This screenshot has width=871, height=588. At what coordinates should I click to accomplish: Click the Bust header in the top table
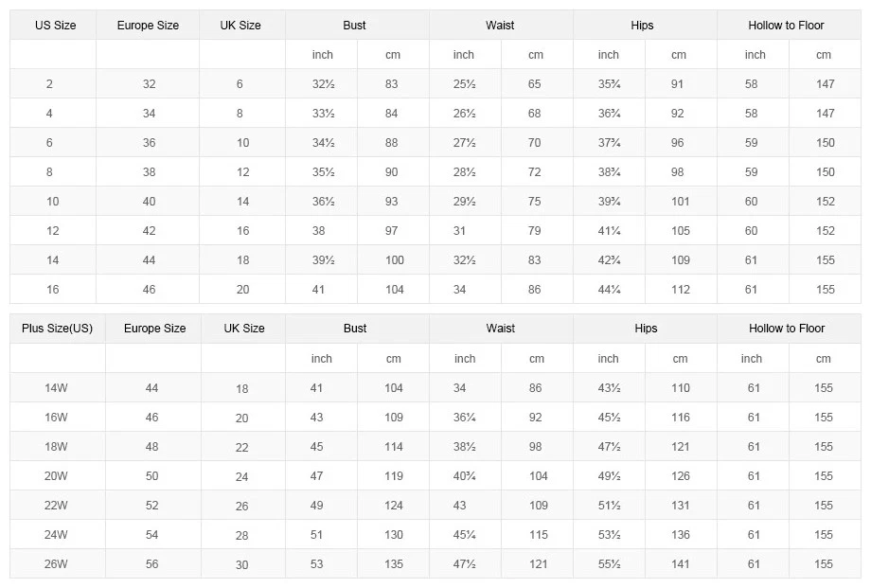[355, 26]
